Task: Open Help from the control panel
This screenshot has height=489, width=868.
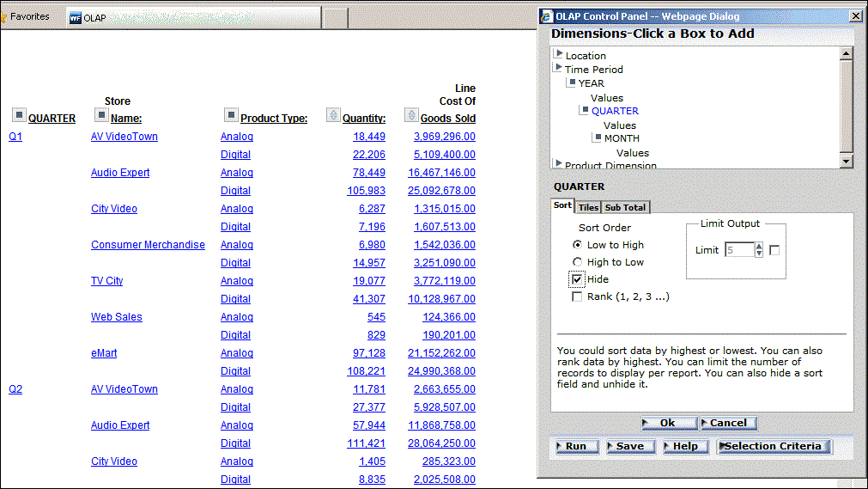Action: coord(685,446)
